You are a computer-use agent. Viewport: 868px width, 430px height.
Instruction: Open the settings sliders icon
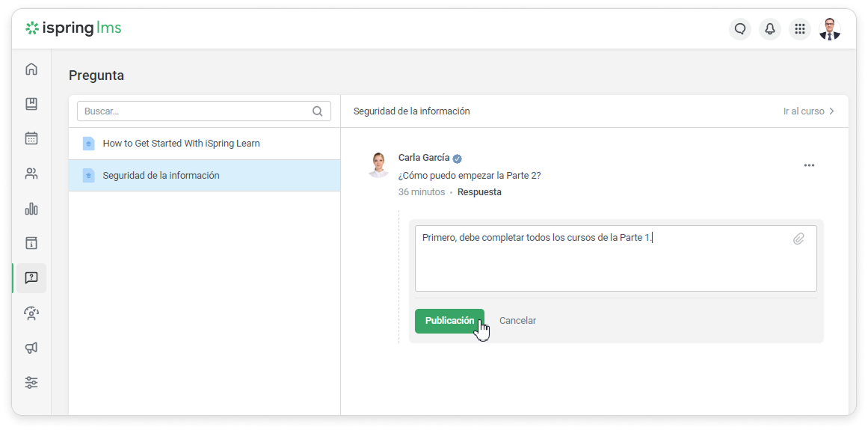pos(31,382)
